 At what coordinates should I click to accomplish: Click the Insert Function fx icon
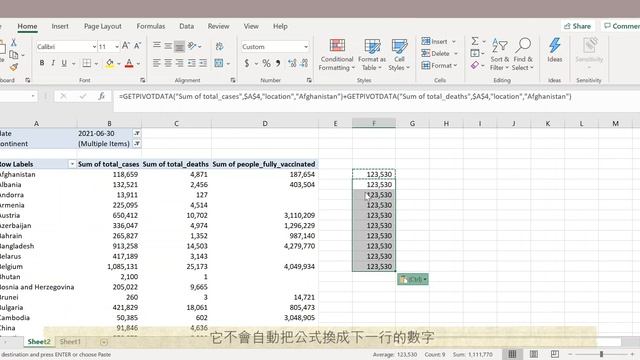101,96
